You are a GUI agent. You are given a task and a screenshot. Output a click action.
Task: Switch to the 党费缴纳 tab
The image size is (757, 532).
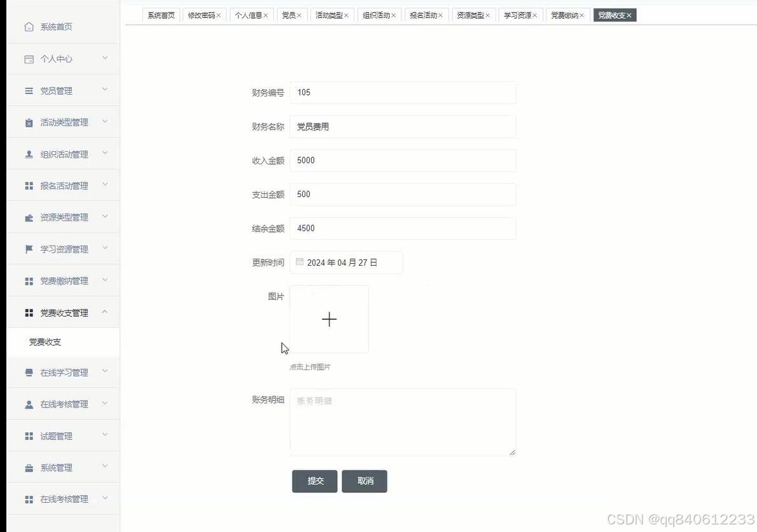click(x=563, y=15)
